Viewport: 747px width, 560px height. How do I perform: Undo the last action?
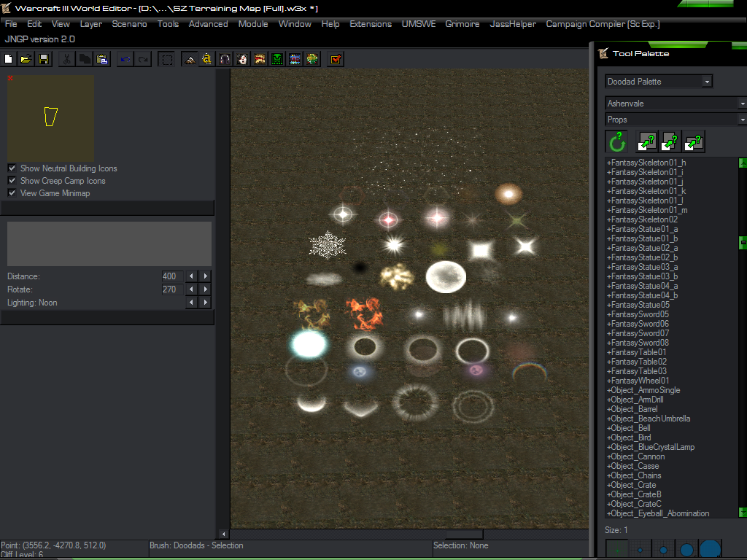[x=125, y=59]
